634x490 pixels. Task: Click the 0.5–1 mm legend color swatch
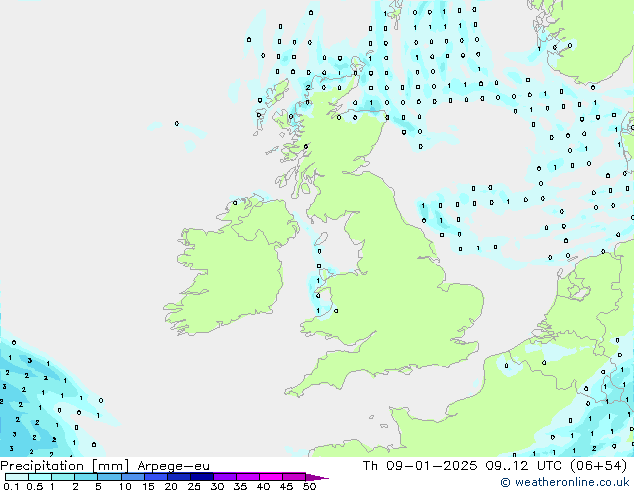click(40, 477)
